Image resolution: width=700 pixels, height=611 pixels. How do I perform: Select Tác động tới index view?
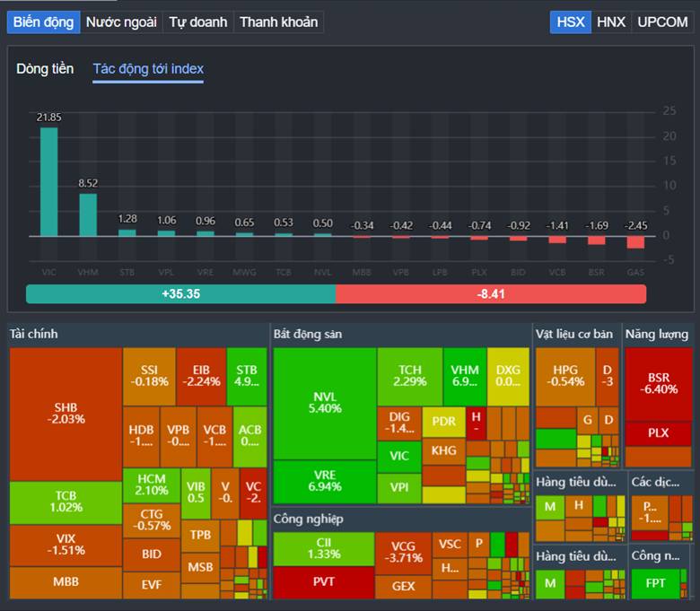pyautogui.click(x=148, y=69)
